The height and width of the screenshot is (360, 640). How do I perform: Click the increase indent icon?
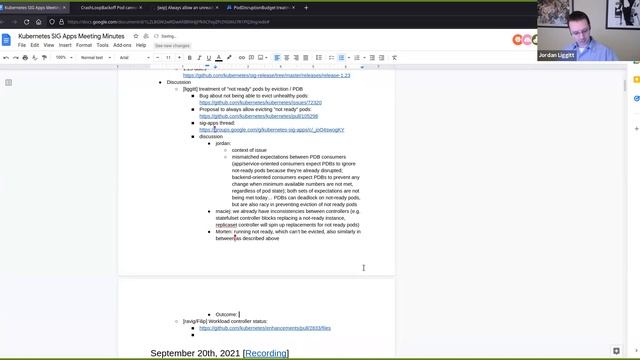coord(382,58)
